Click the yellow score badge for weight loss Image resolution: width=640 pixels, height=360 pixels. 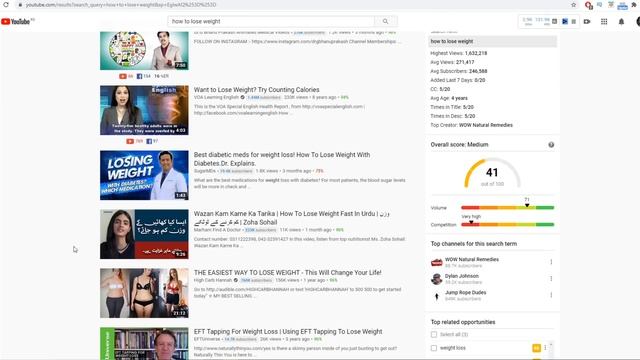point(536,348)
